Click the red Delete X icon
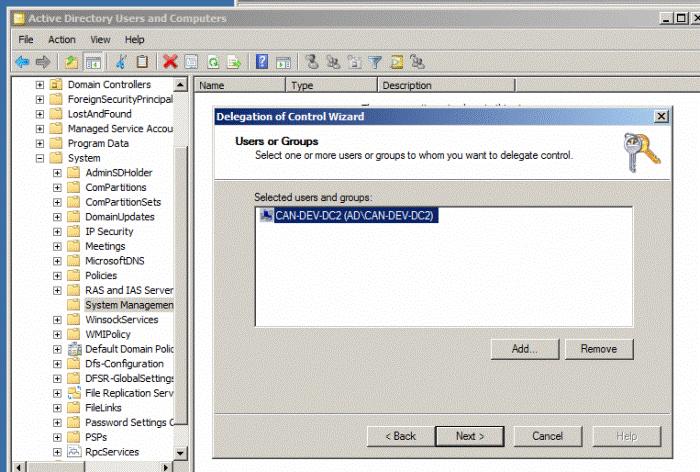Image resolution: width=700 pixels, height=472 pixels. pos(170,62)
